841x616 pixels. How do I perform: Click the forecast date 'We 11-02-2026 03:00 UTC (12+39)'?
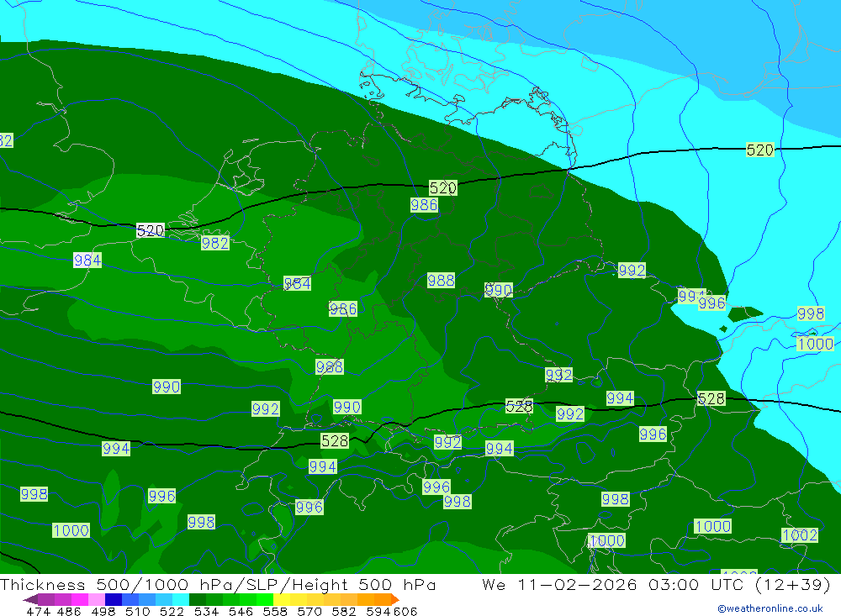tap(656, 584)
